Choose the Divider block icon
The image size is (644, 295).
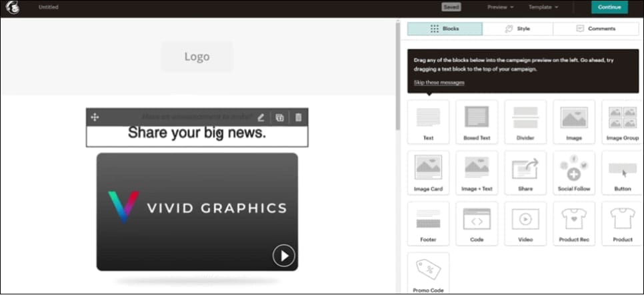[525, 118]
